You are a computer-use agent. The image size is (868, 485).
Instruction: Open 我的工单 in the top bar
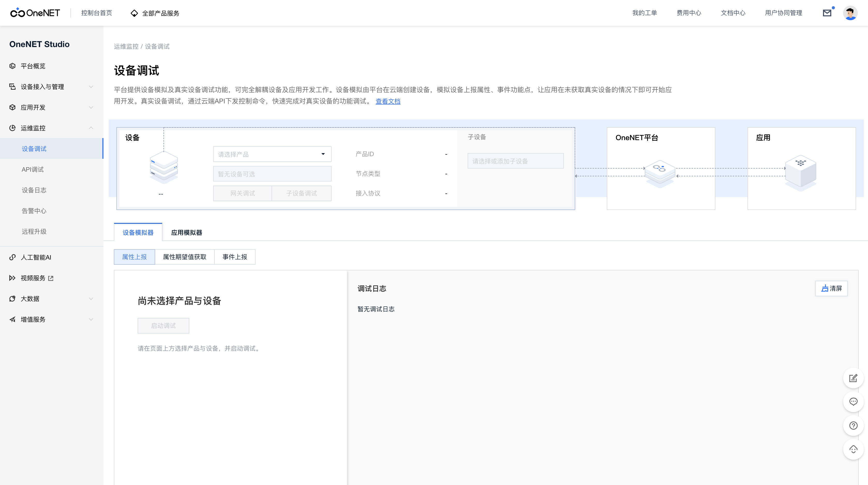point(644,13)
